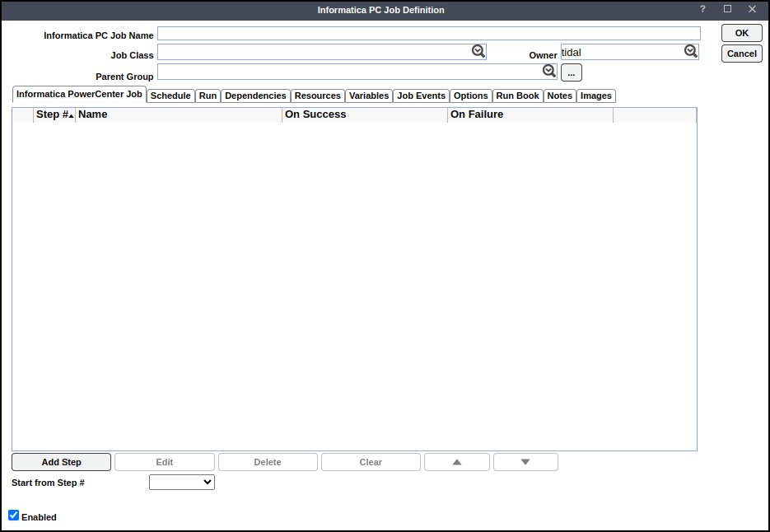The height and width of the screenshot is (532, 770).
Task: Open the Dependencies tab
Action: [255, 96]
